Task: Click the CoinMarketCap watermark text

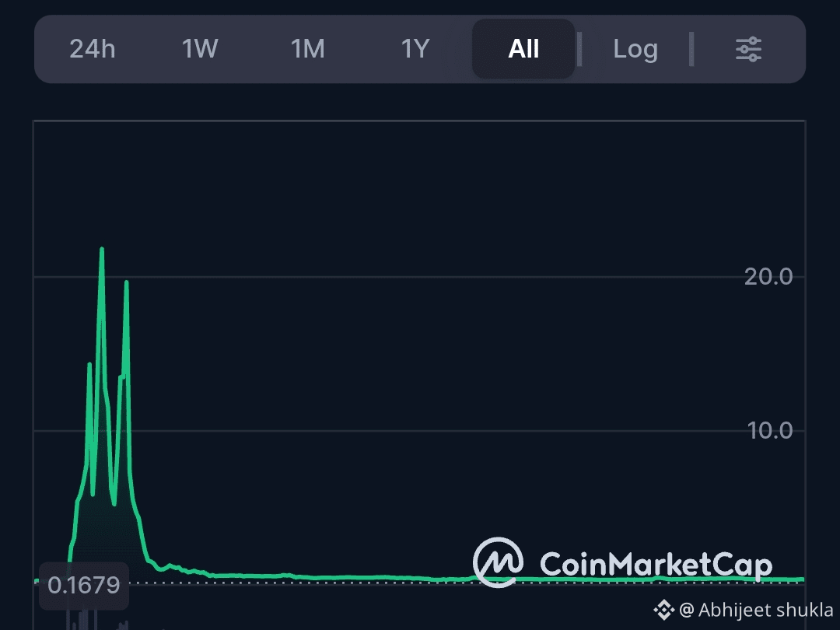Action: click(x=656, y=565)
